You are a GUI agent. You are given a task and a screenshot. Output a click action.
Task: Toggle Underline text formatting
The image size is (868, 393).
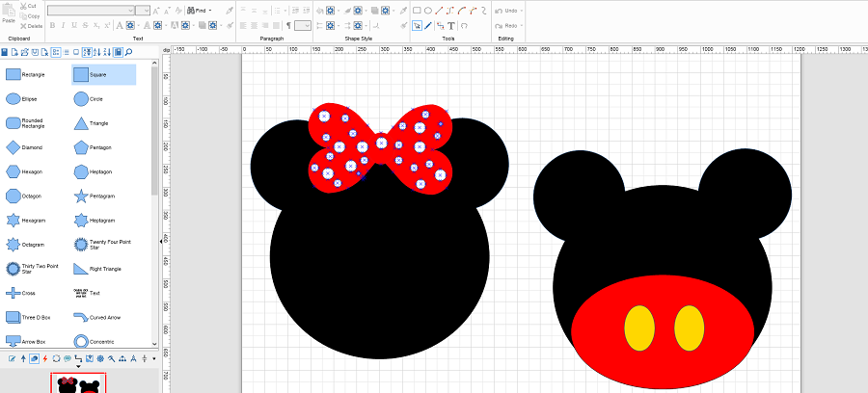pos(73,25)
